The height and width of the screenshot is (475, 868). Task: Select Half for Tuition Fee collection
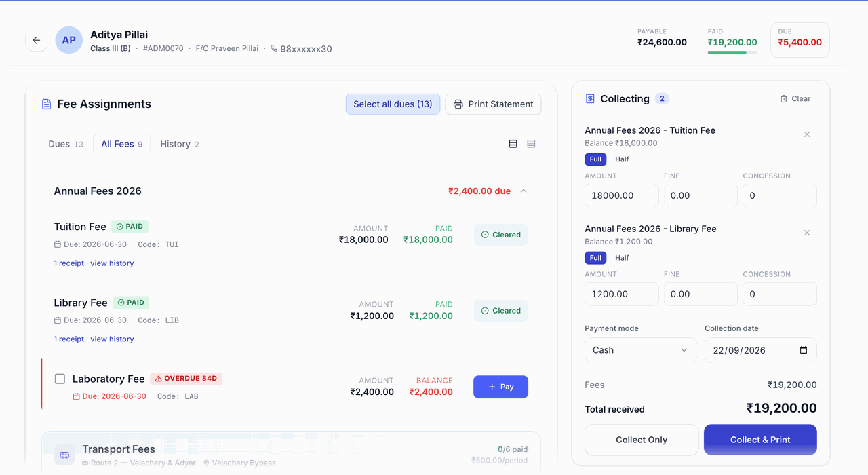pyautogui.click(x=622, y=159)
